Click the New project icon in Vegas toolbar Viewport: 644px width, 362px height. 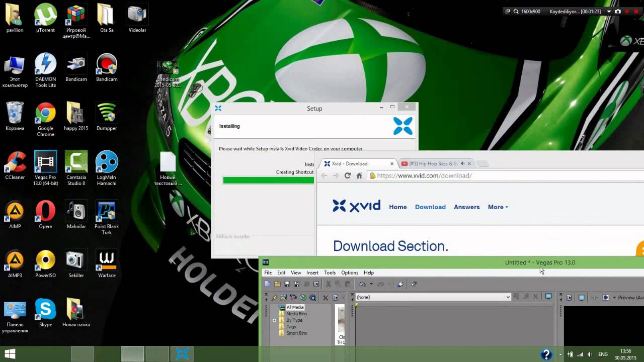coord(267,284)
